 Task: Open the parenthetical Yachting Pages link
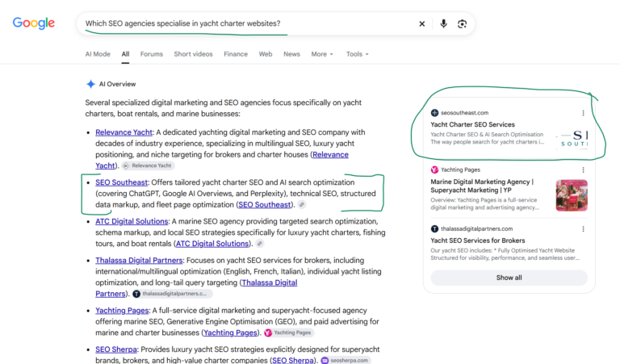coord(230,333)
